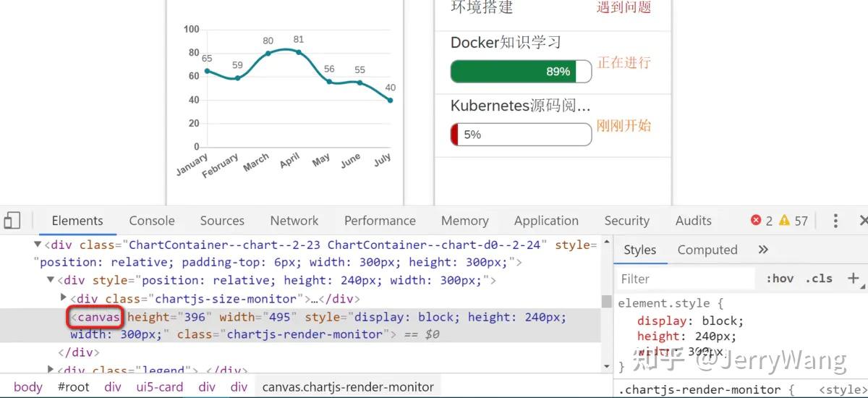Expand the chartjs-size-monitor div node
868x398 pixels.
point(63,298)
